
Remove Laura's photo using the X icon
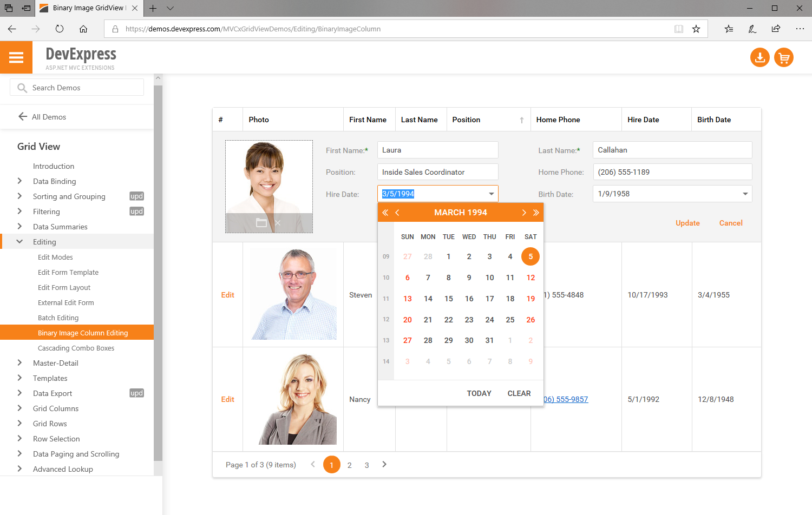pos(278,222)
